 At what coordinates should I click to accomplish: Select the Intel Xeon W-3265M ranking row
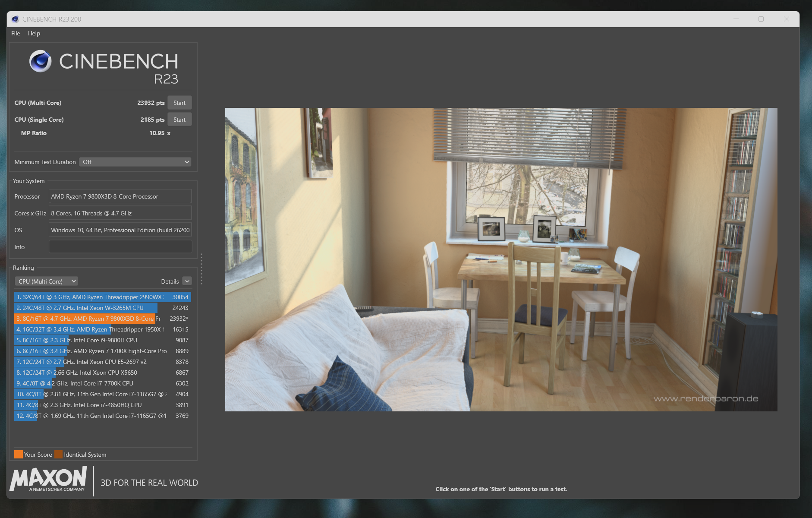click(103, 308)
